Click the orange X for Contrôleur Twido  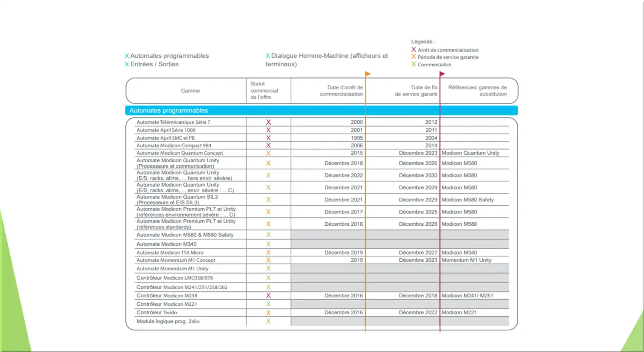point(268,313)
